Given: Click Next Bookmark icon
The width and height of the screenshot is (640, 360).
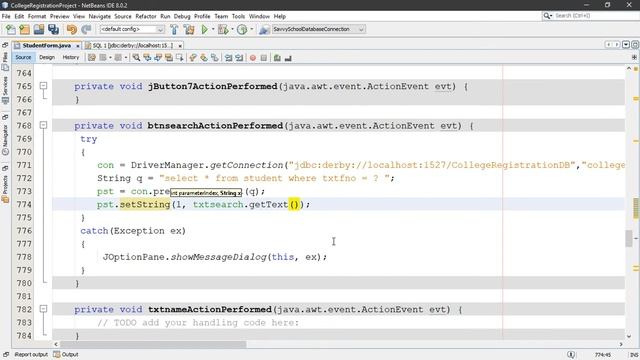Looking at the screenshot, I should [204, 58].
